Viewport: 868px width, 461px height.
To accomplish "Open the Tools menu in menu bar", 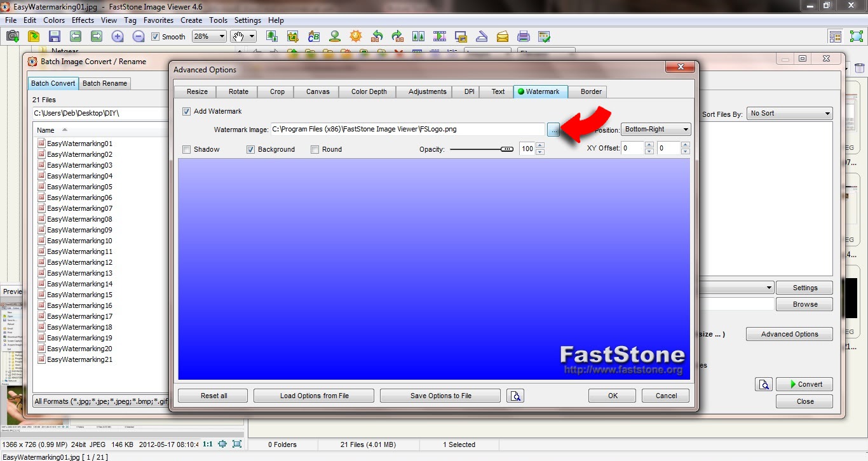I will click(x=218, y=20).
